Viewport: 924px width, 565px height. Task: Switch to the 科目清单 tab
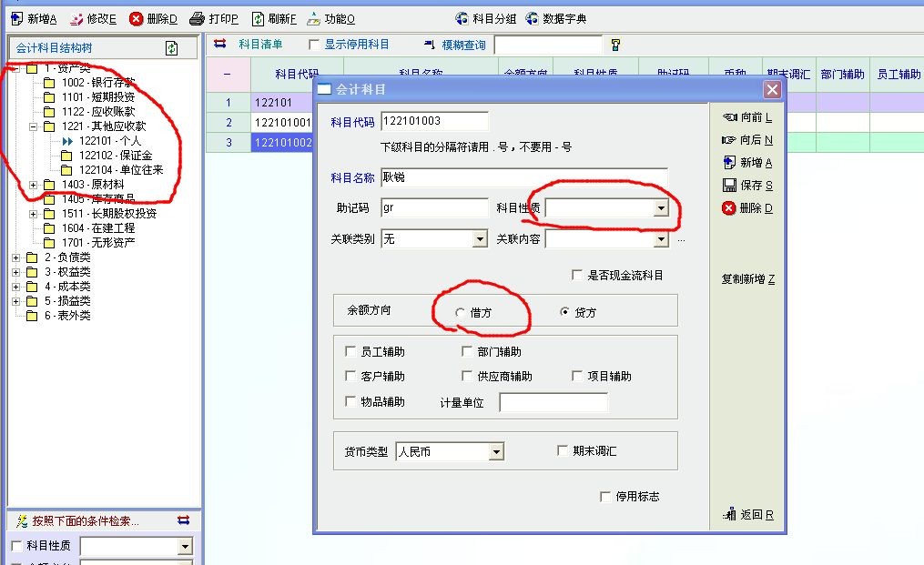[259, 44]
